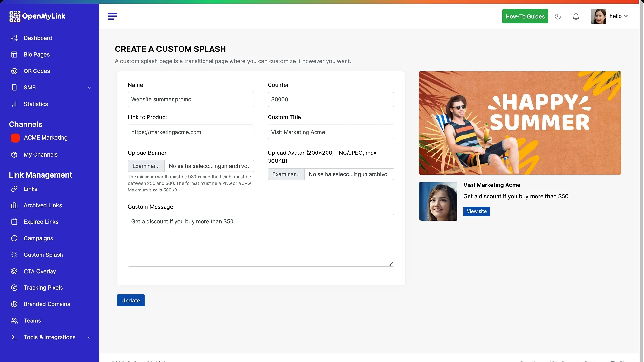Click the Campaigns icon in sidebar
The height and width of the screenshot is (362, 644).
[14, 238]
